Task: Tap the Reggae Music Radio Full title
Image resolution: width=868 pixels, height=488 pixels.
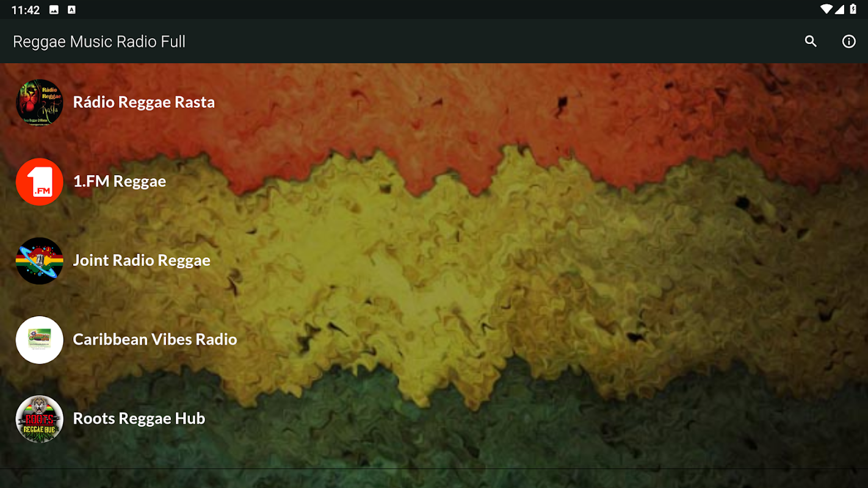Action: tap(99, 41)
